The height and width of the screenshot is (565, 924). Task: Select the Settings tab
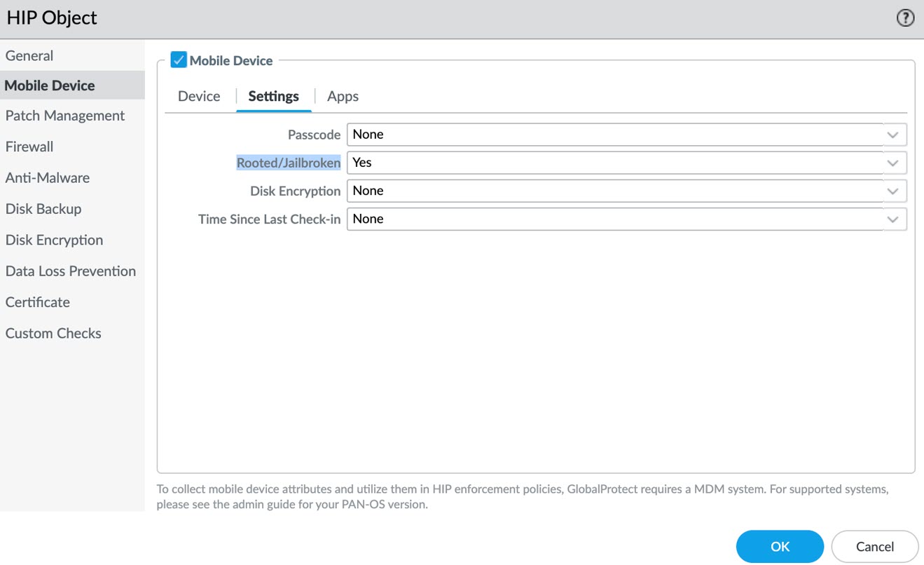[x=273, y=96]
